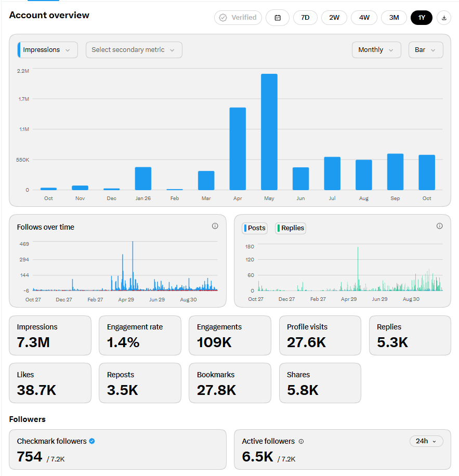The width and height of the screenshot is (459, 476).
Task: Open the Bar chart type dropdown
Action: [426, 50]
